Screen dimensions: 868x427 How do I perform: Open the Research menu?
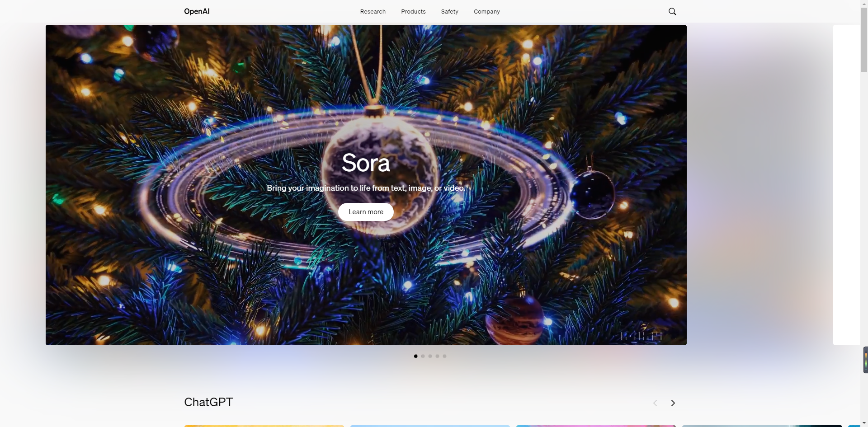click(373, 11)
